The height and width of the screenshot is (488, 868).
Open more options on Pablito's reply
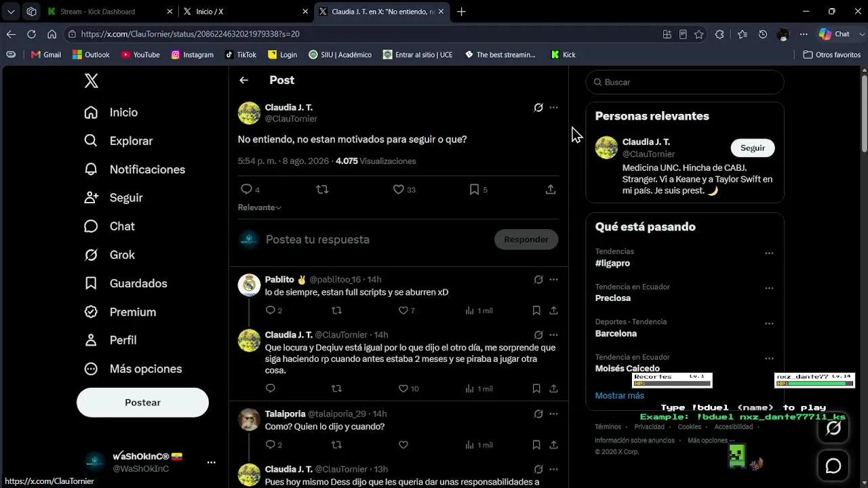553,279
